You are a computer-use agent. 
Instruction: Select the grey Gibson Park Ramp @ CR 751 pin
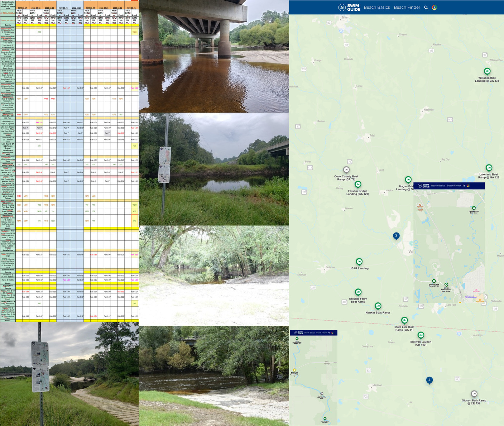tap(474, 394)
